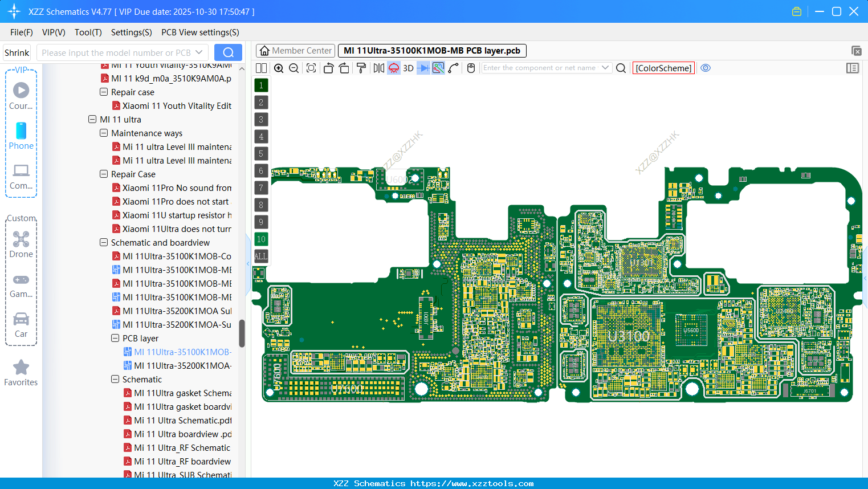The width and height of the screenshot is (868, 489).
Task: Toggle the eye visibility icon beside ColorScheme
Action: [706, 68]
